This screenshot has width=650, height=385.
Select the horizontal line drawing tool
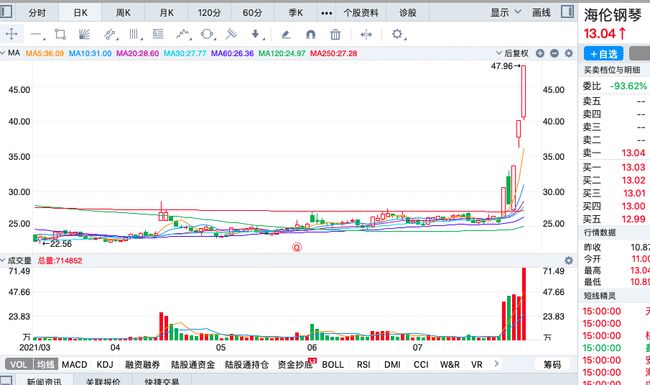point(37,34)
